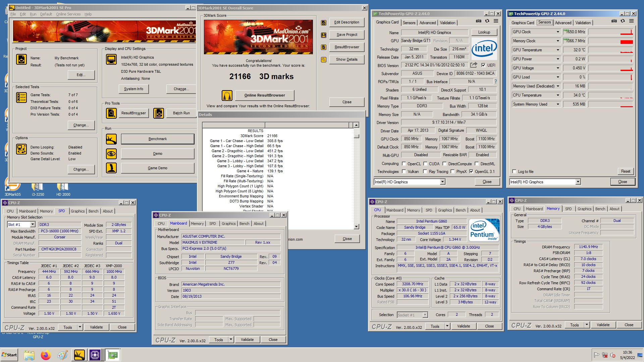Click the refresh icon in GPU-Z Sensors window
644x362 pixels.
pyautogui.click(x=623, y=21)
